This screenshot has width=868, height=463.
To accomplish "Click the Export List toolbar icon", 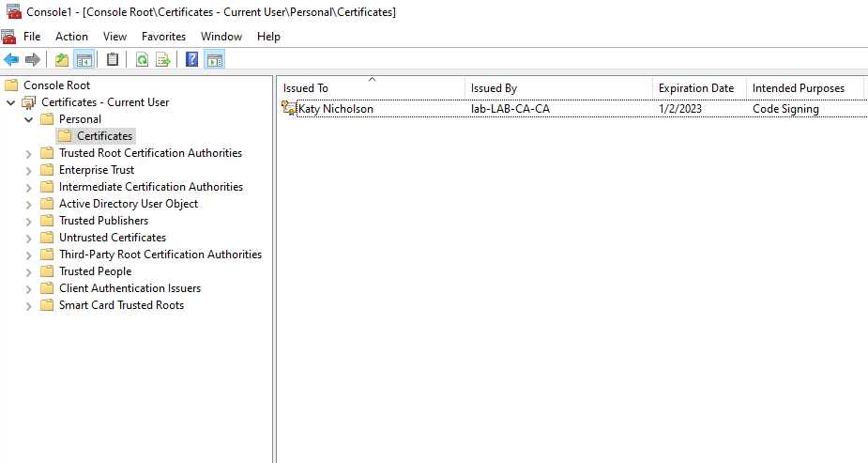I will pos(163,60).
